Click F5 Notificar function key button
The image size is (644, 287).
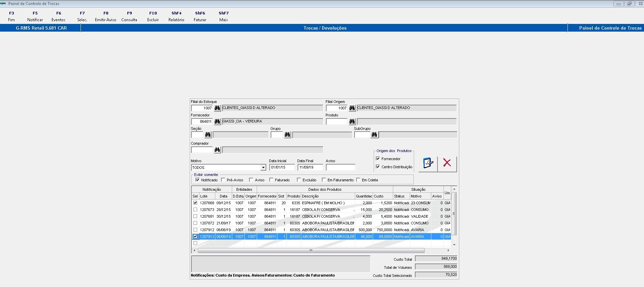[x=35, y=16]
